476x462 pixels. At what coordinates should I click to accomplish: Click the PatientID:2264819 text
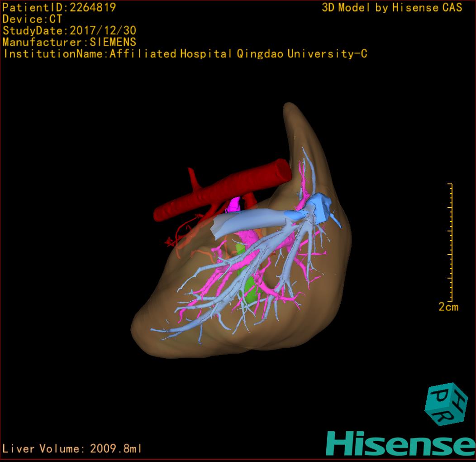pyautogui.click(x=59, y=7)
